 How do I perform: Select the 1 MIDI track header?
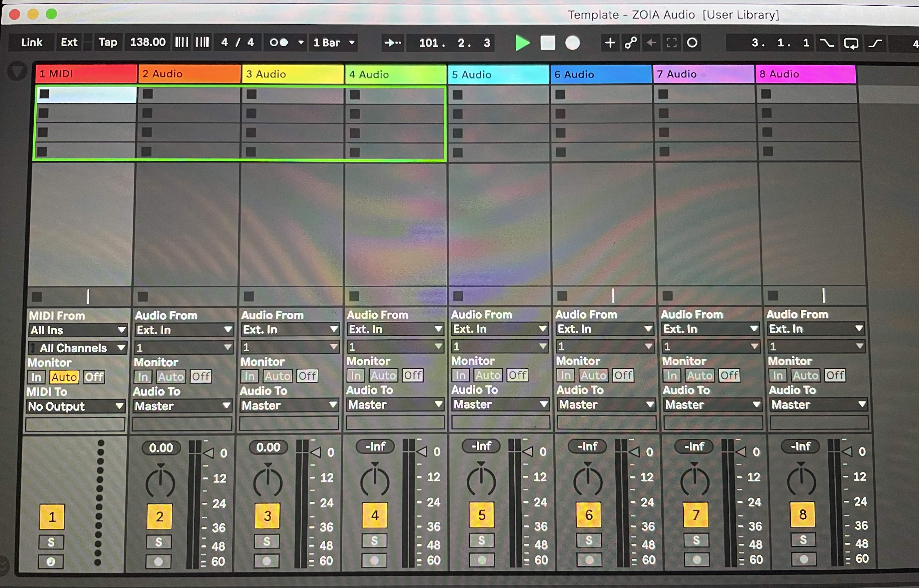86,74
